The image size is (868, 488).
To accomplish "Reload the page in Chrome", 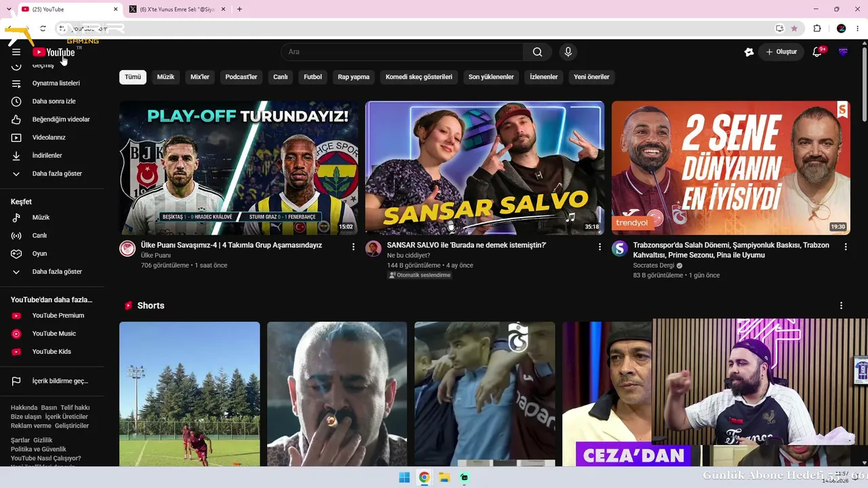I will pos(43,28).
